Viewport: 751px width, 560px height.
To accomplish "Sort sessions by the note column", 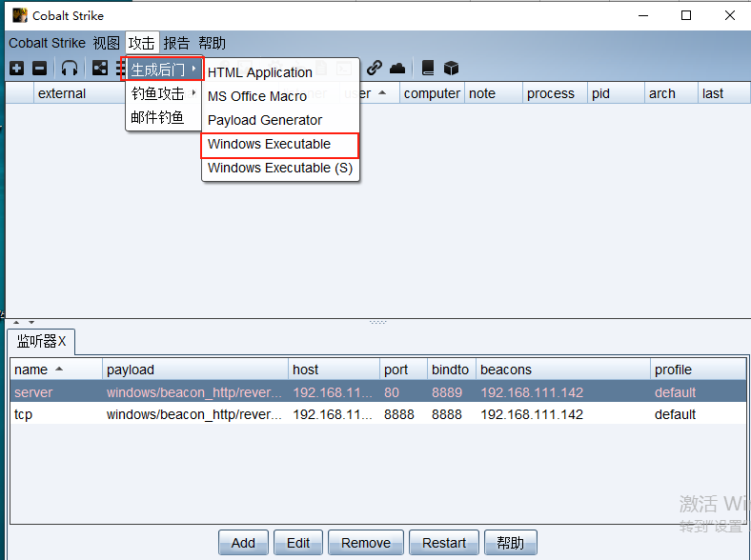I will point(494,93).
